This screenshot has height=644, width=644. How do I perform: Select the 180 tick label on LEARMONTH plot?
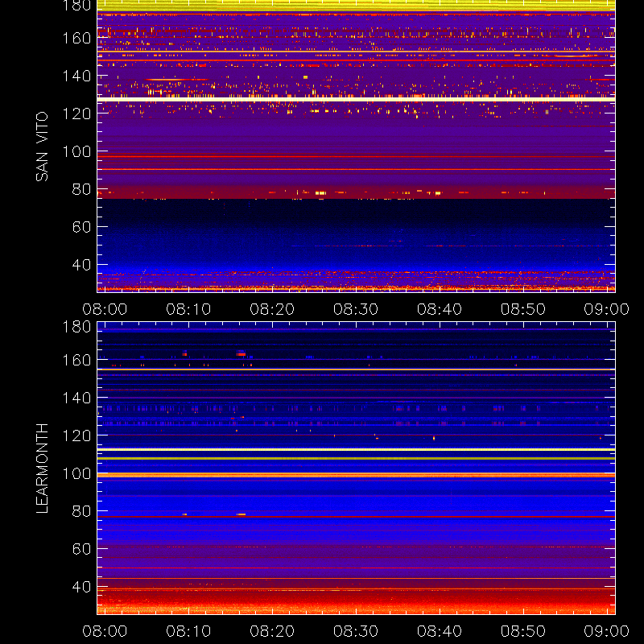[76, 327]
